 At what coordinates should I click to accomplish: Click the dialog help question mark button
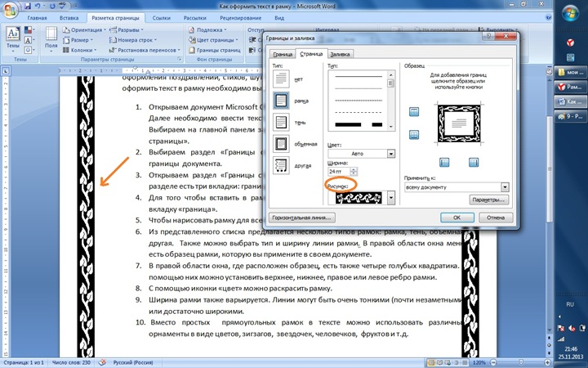[488, 36]
